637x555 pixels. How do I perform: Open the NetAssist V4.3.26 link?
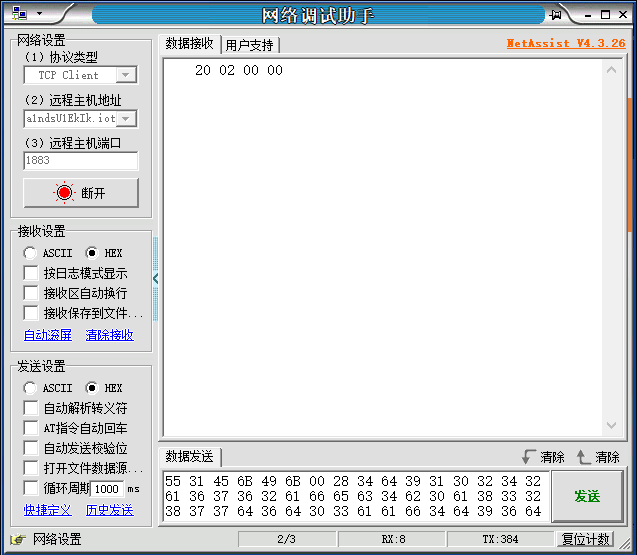(566, 43)
